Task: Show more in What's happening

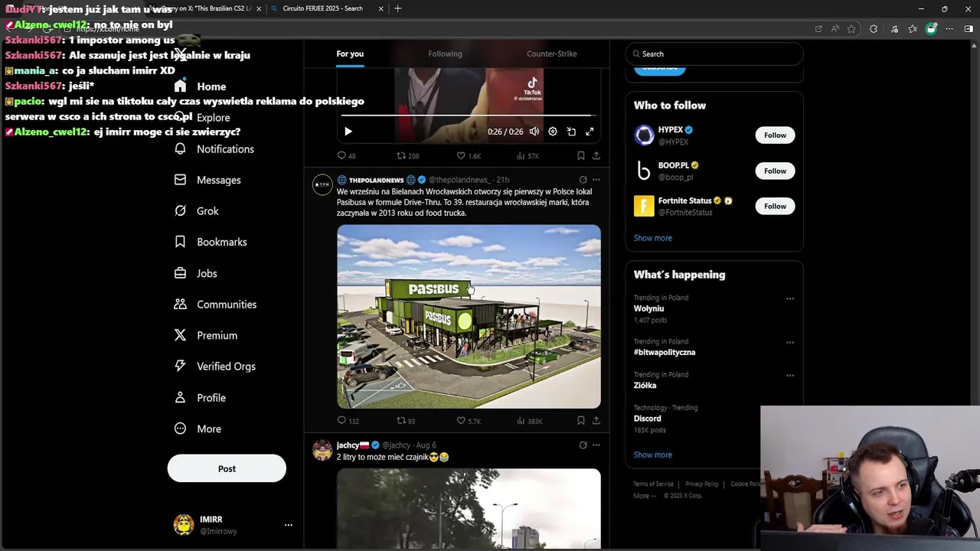Action: click(x=652, y=455)
